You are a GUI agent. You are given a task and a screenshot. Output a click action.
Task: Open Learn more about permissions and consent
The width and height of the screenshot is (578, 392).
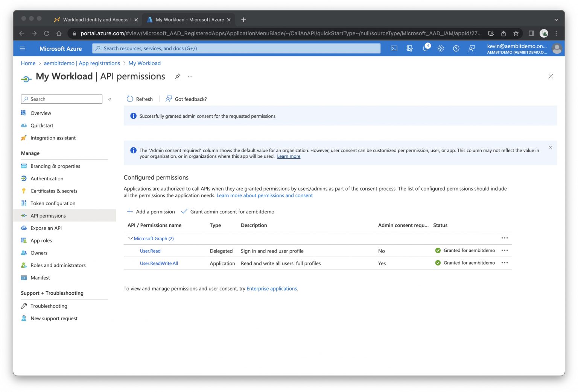[x=265, y=195]
